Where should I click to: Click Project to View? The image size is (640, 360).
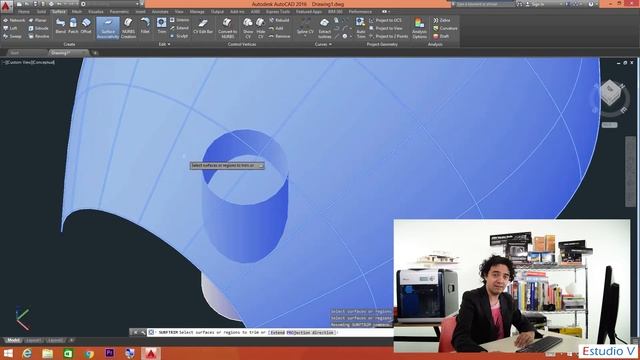[x=386, y=28]
